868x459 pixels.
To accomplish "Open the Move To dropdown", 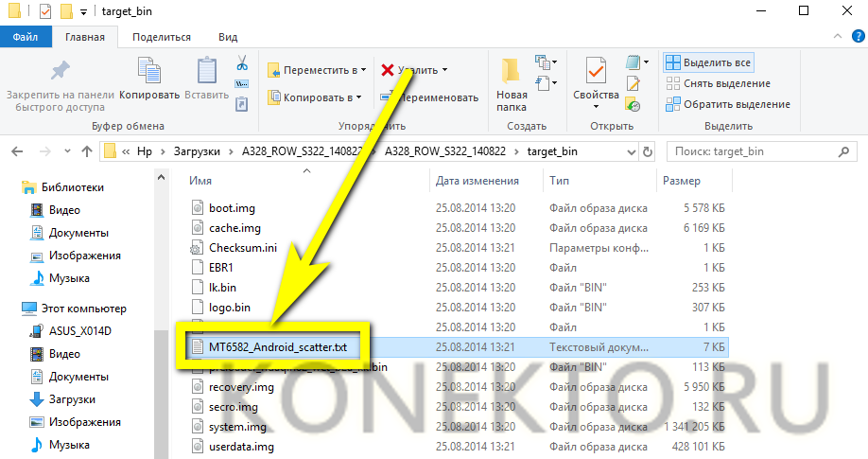I will pyautogui.click(x=317, y=70).
